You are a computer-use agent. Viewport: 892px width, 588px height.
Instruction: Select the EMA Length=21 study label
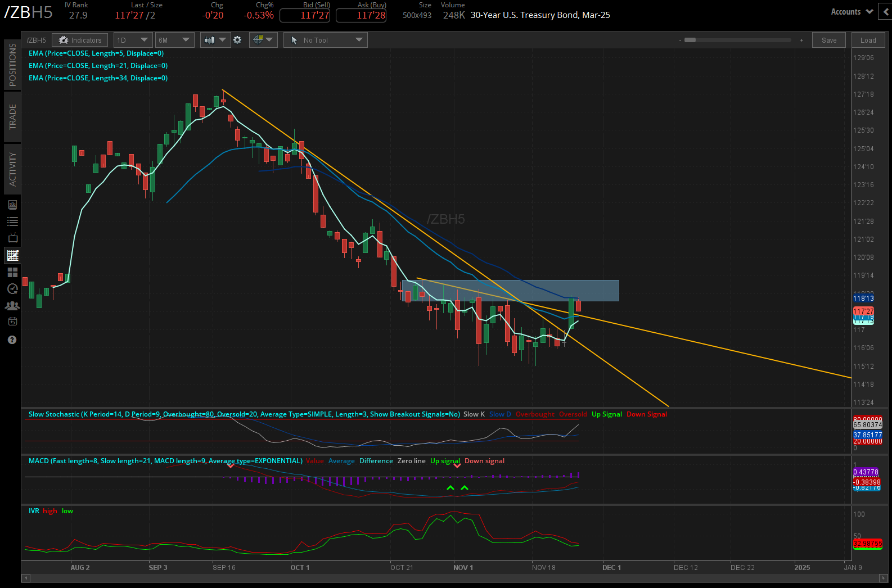pyautogui.click(x=98, y=66)
